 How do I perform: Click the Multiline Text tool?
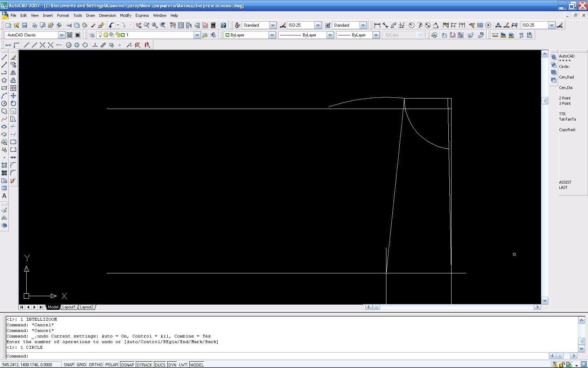click(x=4, y=196)
